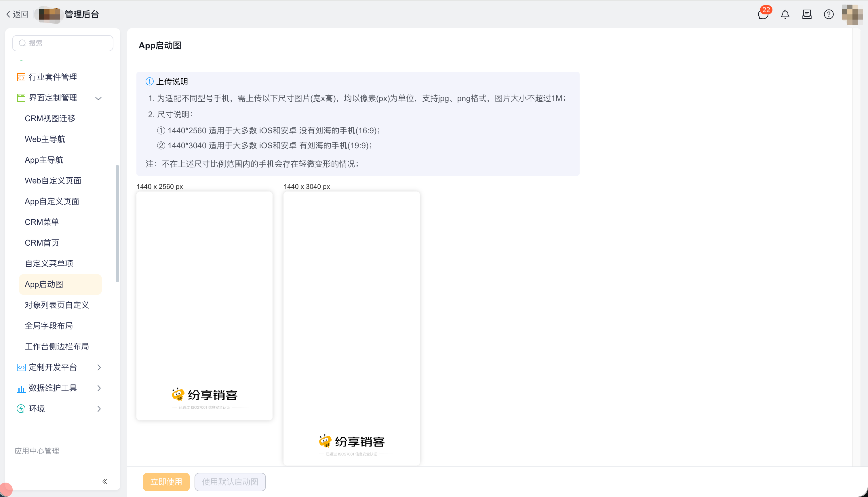868x497 pixels.
Task: Open the notification bell
Action: point(785,14)
